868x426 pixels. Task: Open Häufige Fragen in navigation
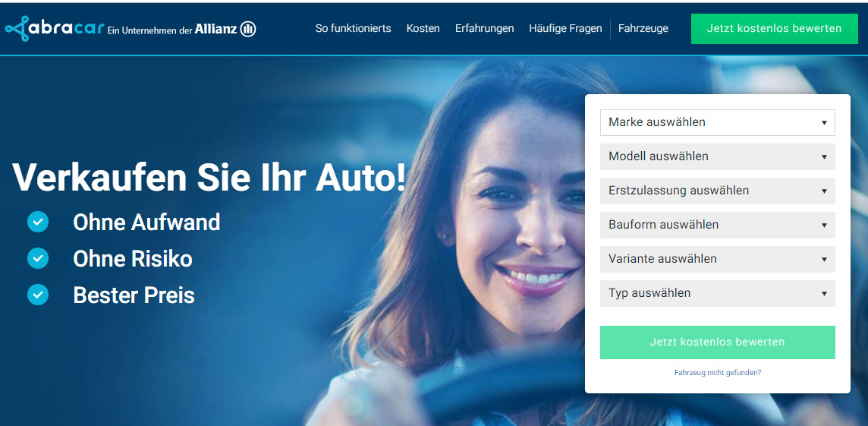[565, 28]
